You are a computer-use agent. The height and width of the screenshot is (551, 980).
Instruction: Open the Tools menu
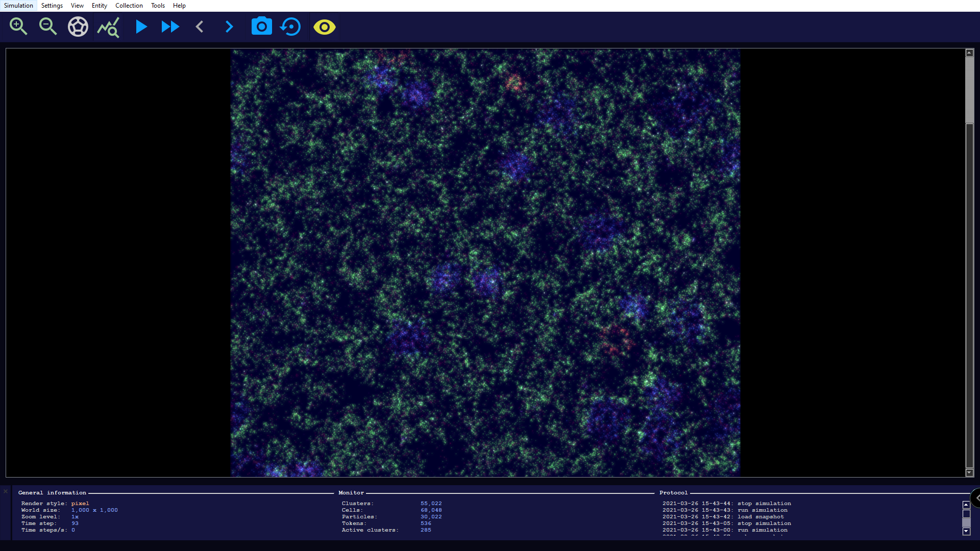tap(158, 6)
